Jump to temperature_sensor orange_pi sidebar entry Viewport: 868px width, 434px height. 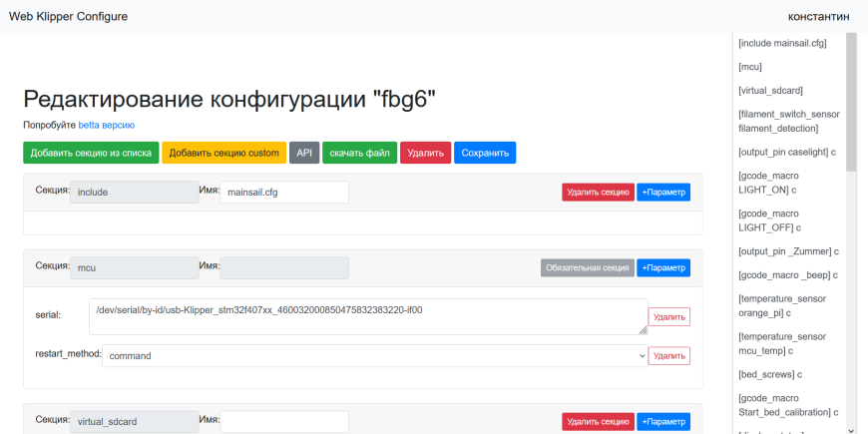coord(782,306)
